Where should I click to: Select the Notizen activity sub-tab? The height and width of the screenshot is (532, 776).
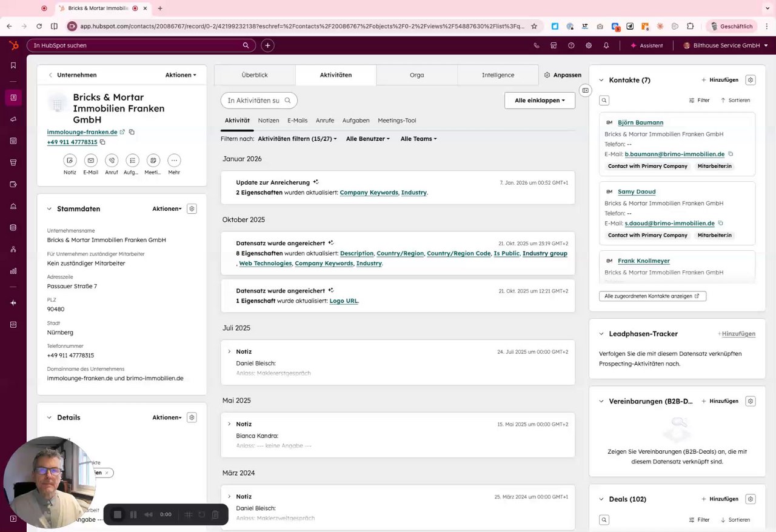tap(269, 121)
